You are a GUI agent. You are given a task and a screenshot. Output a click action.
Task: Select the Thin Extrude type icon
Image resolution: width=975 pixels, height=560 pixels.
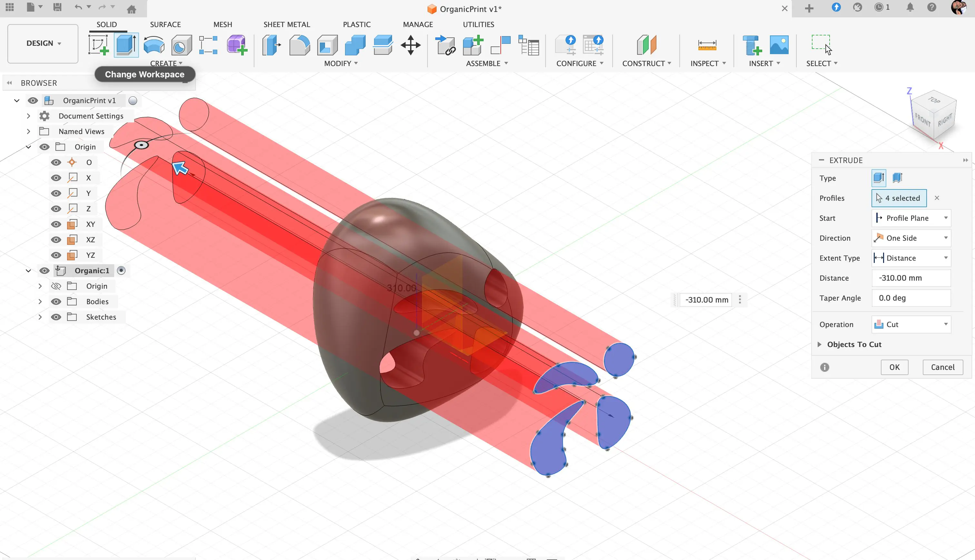[x=897, y=178]
